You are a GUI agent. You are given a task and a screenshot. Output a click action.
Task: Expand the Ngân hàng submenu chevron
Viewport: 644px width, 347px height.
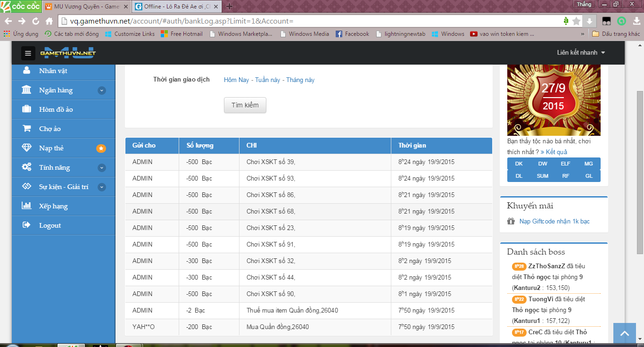pyautogui.click(x=101, y=91)
